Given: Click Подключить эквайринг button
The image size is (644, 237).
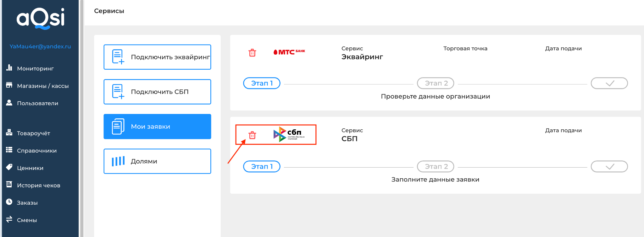Looking at the screenshot, I should pos(157,57).
